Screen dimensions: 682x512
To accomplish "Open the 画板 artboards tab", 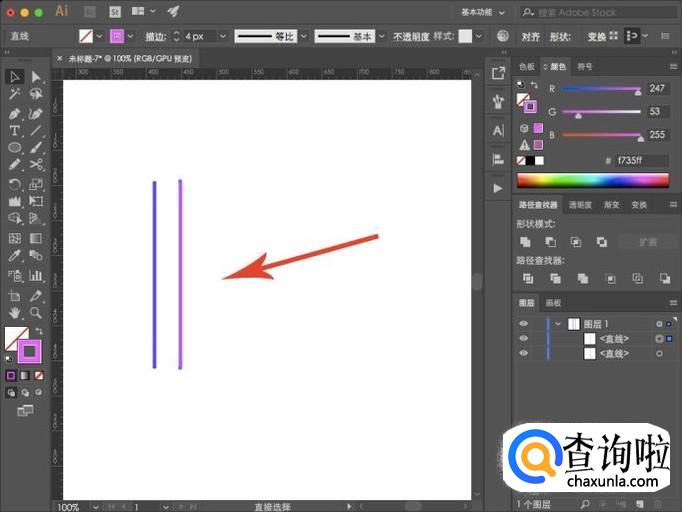I will (552, 303).
